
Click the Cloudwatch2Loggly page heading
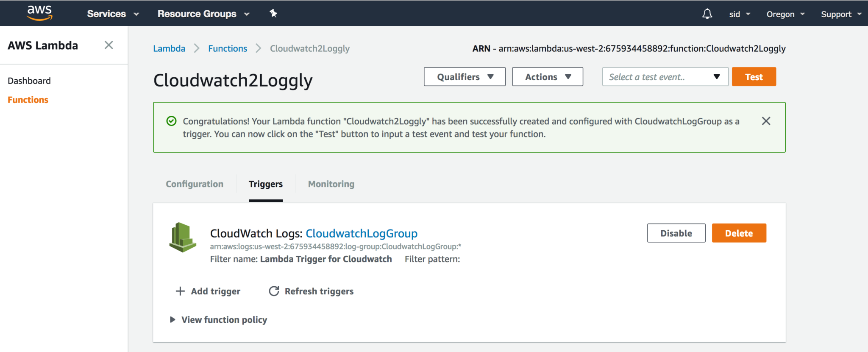pyautogui.click(x=233, y=81)
